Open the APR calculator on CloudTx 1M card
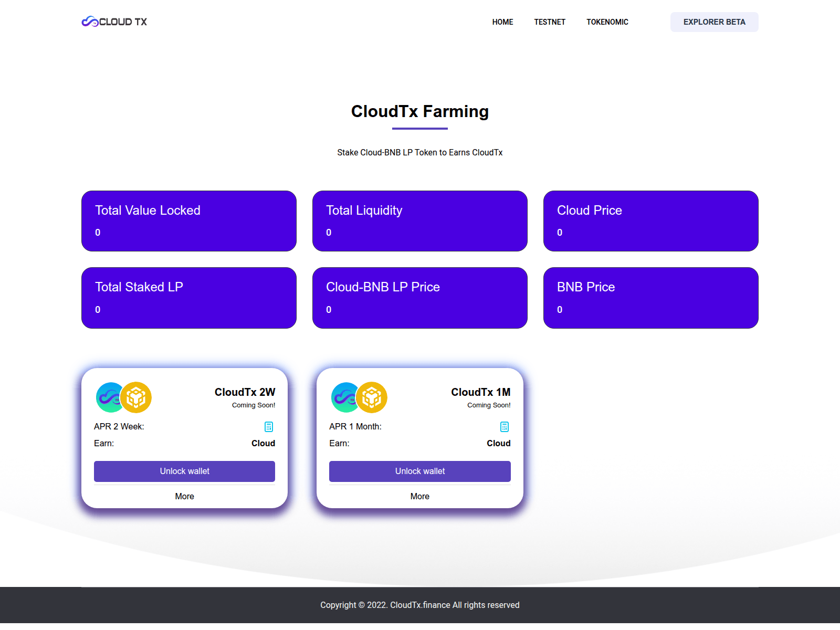Viewport: 840px width, 630px height. coord(504,427)
